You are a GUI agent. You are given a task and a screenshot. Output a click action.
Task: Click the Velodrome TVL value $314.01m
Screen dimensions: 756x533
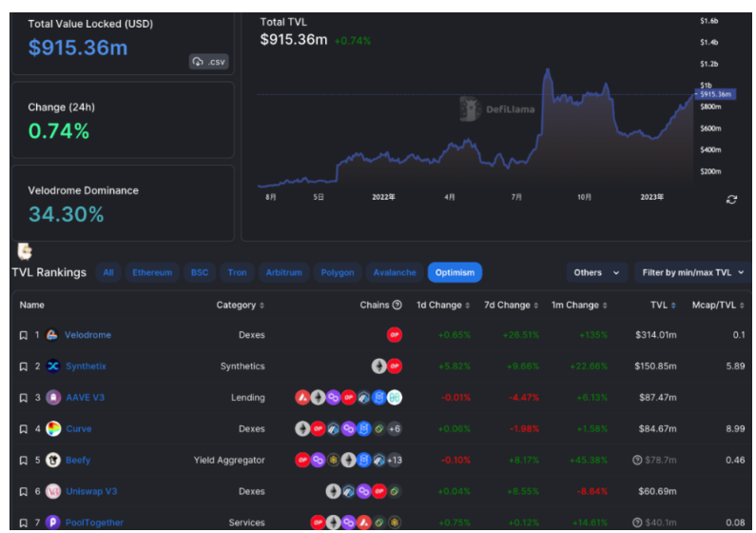tap(656, 335)
